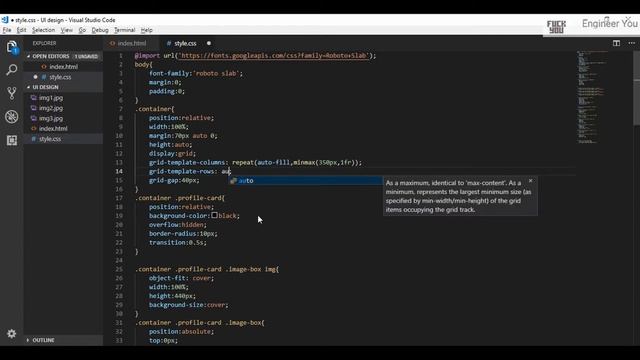
Task: Click the Split Editor icon
Action: coord(616,43)
